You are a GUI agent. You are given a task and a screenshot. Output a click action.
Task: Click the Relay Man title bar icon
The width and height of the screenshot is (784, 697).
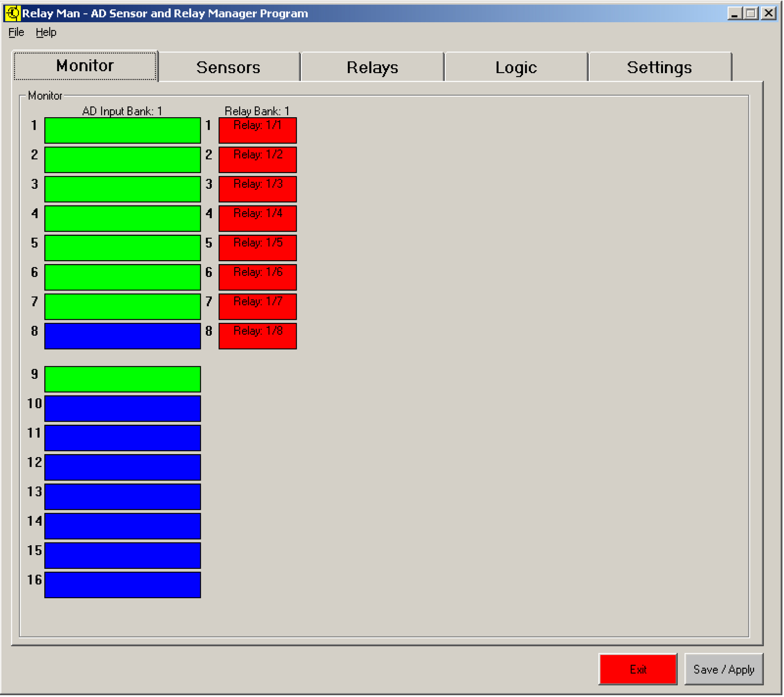12,13
